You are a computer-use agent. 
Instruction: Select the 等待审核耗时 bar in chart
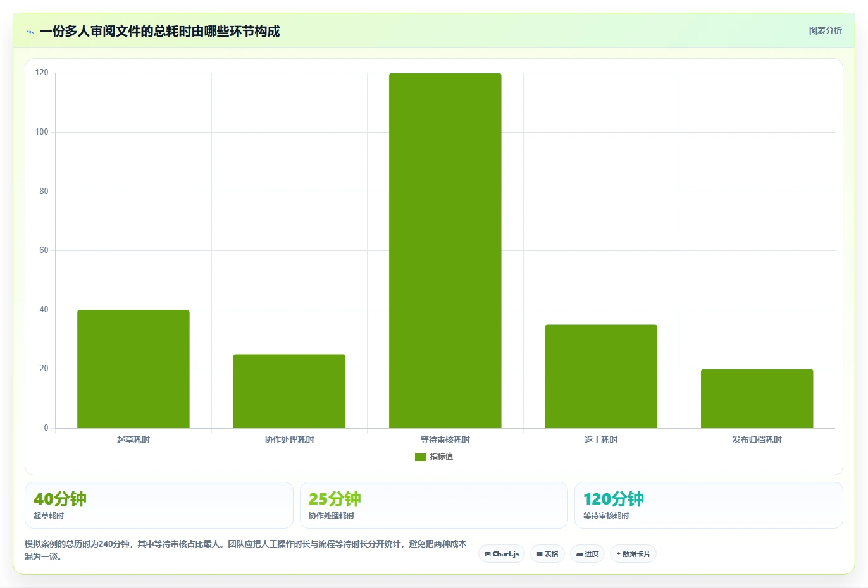click(x=445, y=251)
